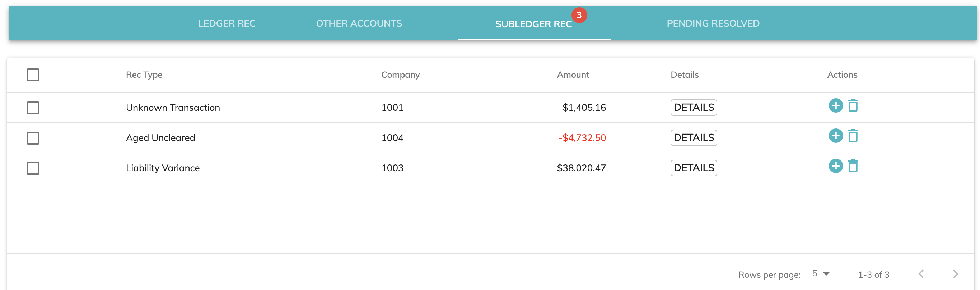Check the Aged Uncleared row checkbox
The width and height of the screenshot is (980, 290).
coord(33,138)
